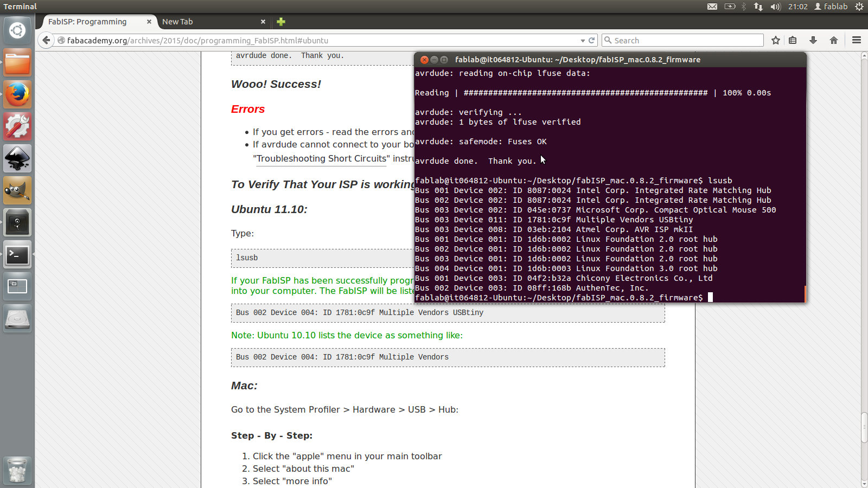Open the network connections indicator
Screen dimensions: 868x488
758,7
